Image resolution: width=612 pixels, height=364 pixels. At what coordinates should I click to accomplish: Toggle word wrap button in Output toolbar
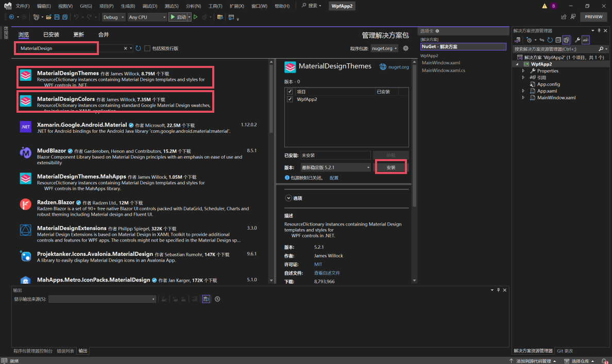click(x=206, y=299)
